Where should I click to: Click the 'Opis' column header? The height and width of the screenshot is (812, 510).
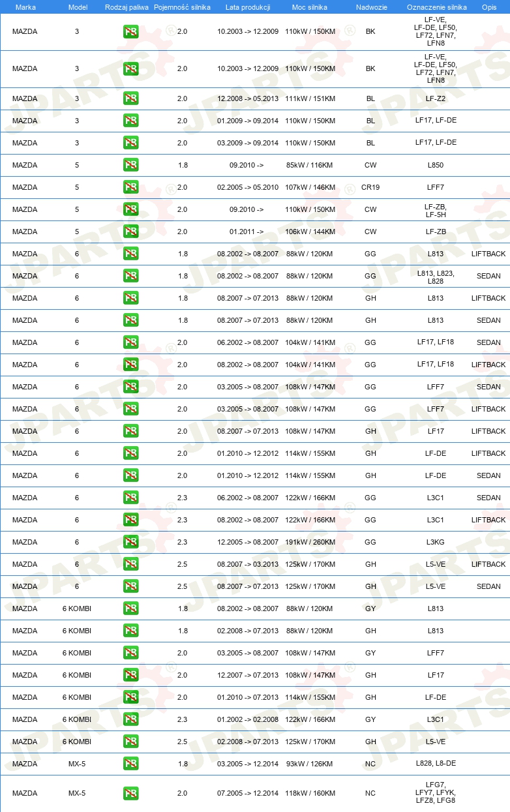tap(489, 7)
